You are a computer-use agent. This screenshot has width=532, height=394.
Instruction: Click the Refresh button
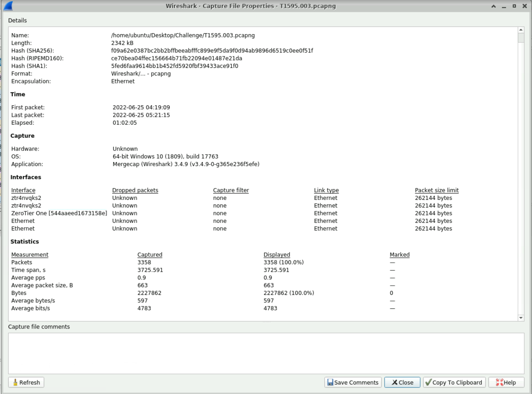(x=26, y=382)
